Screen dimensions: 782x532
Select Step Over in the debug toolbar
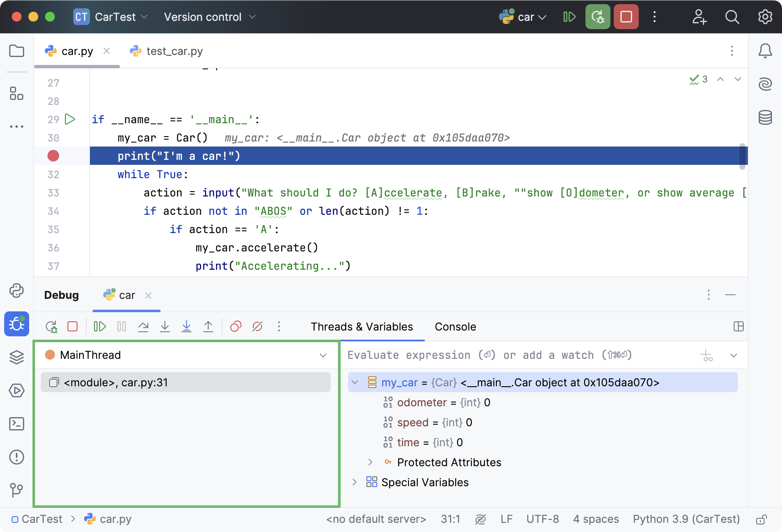pyautogui.click(x=143, y=326)
